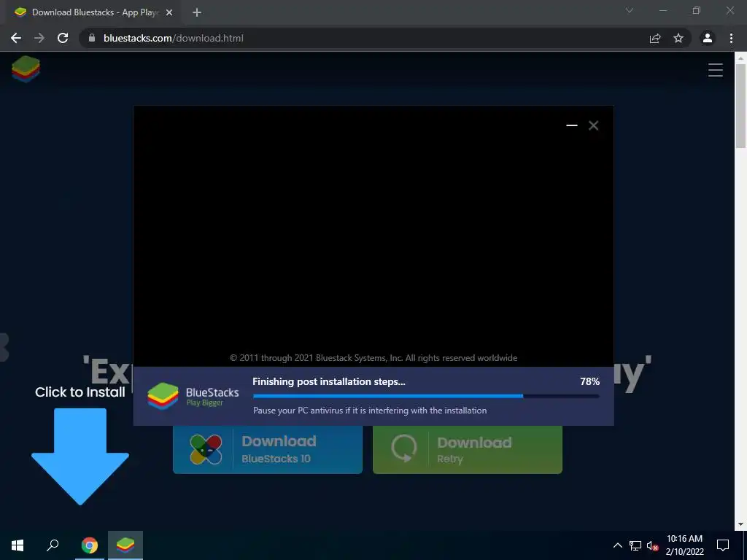747x560 pixels.
Task: Select the Download Bluestacks tab
Action: (x=93, y=12)
